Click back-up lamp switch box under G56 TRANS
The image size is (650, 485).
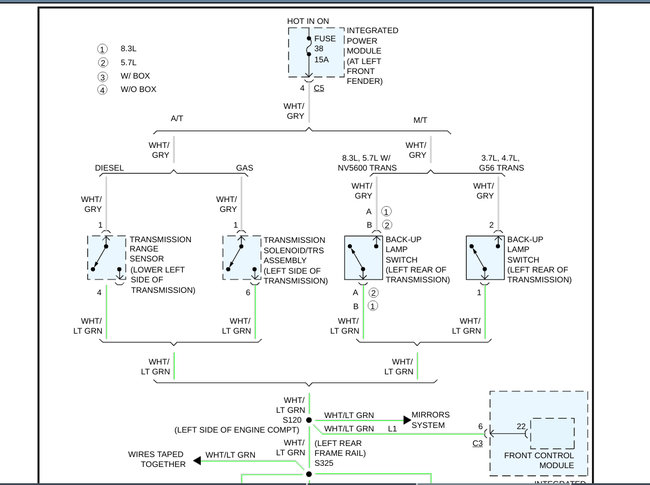tap(485, 258)
